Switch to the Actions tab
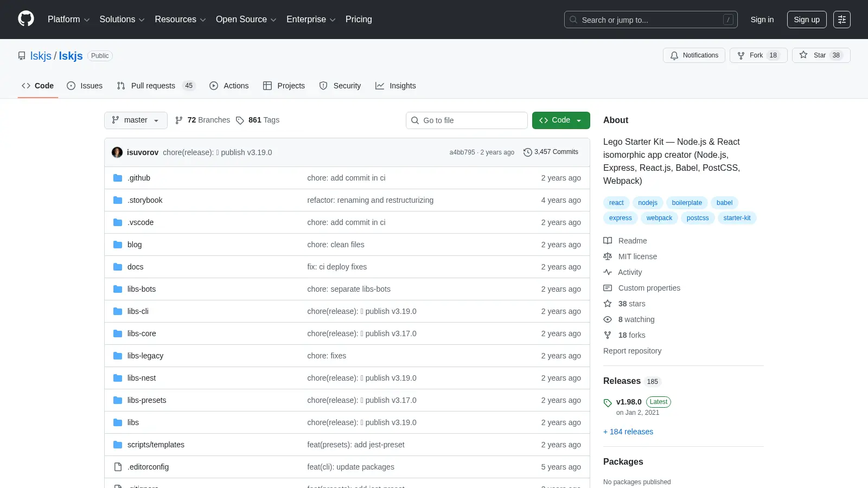Screen dimensions: 868x488 point(229,86)
